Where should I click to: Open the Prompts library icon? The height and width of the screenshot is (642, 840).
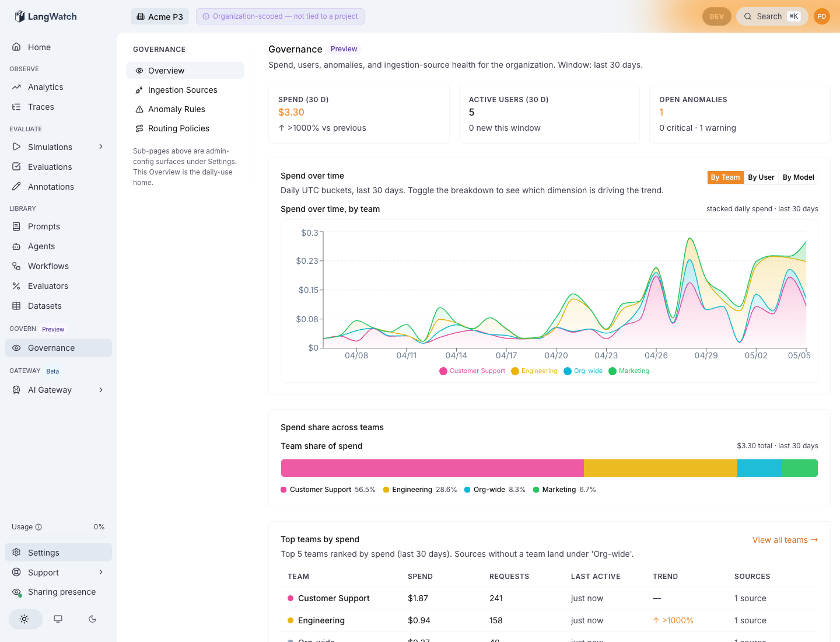pos(16,226)
